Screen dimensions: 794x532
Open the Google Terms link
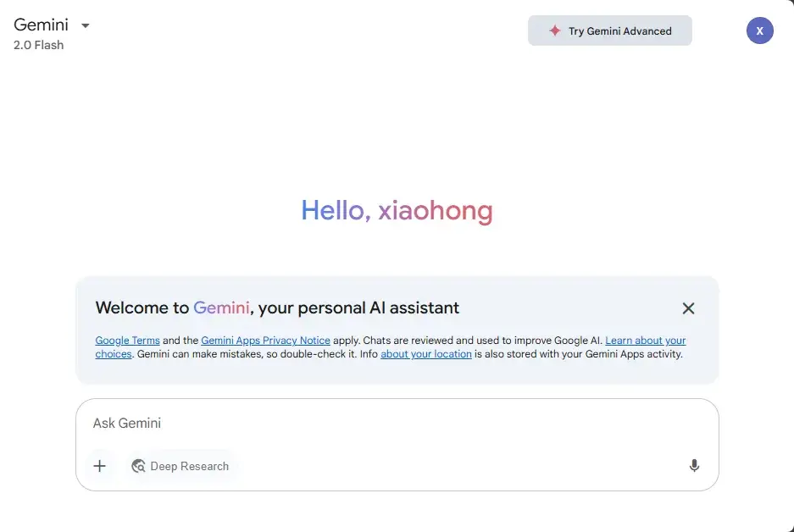click(127, 341)
